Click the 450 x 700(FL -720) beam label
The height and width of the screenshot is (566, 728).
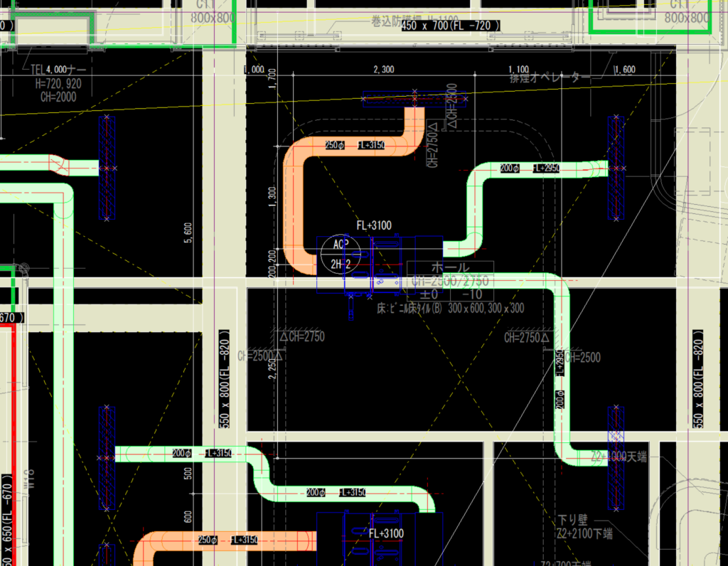point(451,26)
